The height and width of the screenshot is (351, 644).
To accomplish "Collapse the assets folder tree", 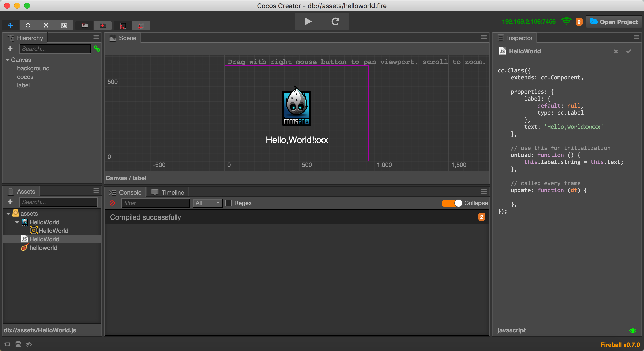I will click(8, 214).
